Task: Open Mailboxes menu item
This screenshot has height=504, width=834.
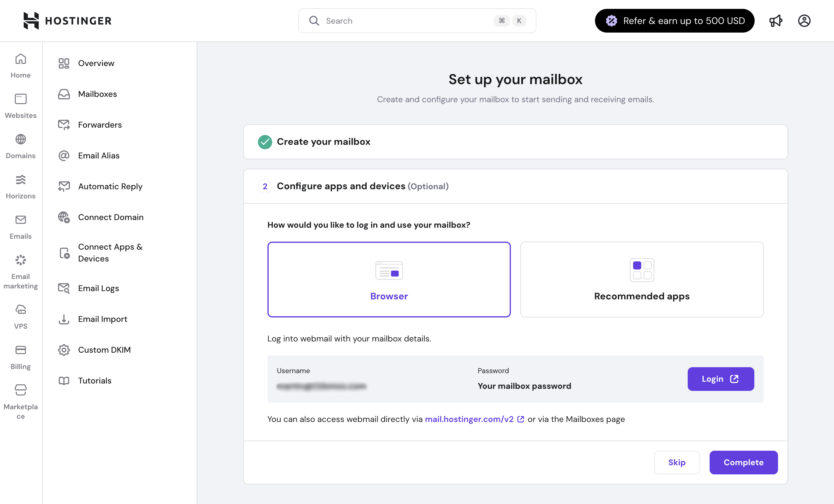Action: (97, 94)
